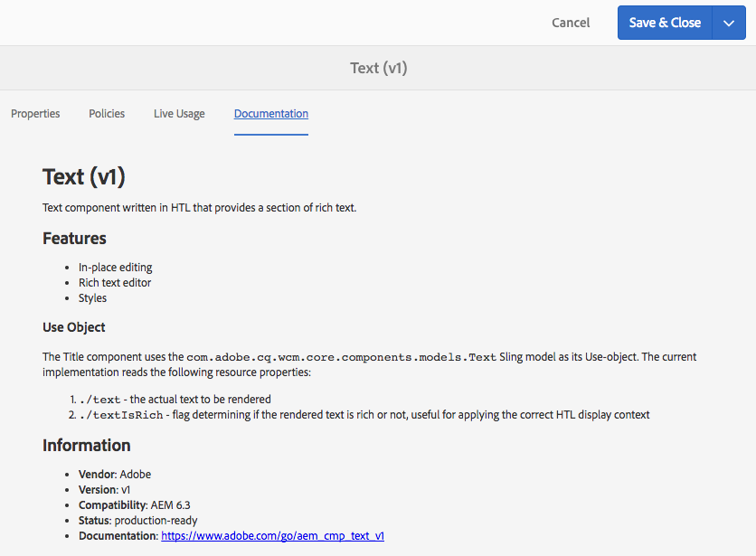This screenshot has width=756, height=556.
Task: Open the Policies tab
Action: (107, 114)
